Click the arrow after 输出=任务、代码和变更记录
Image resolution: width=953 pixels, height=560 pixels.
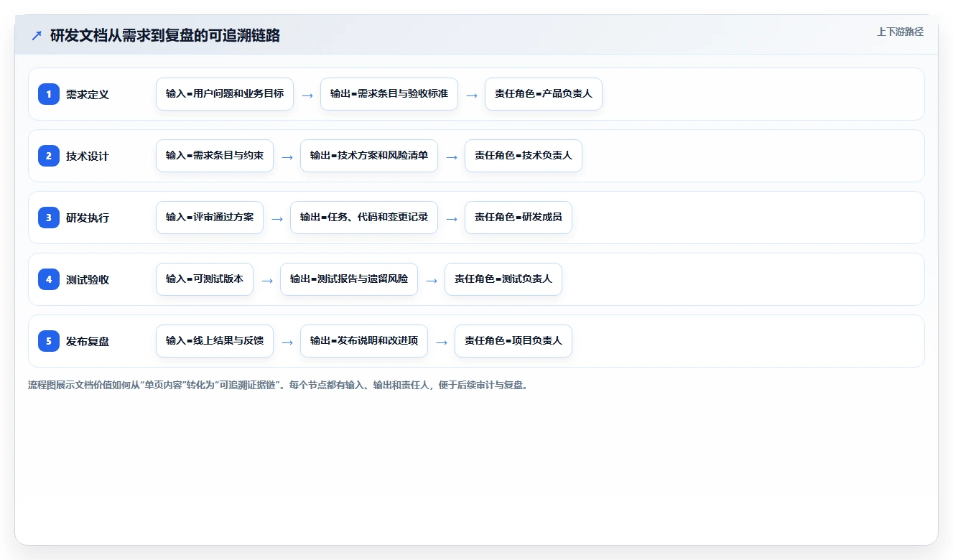pos(452,218)
